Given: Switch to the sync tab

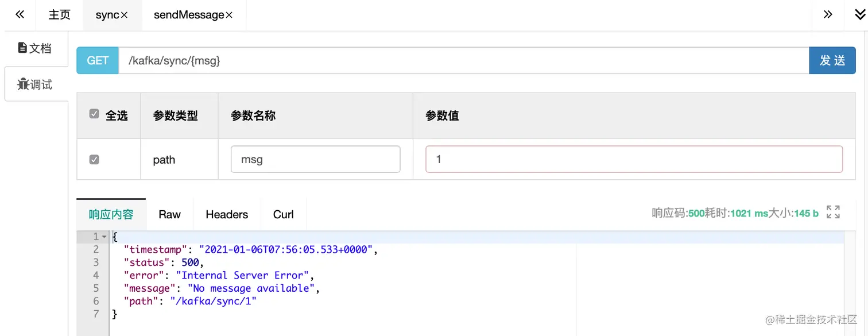Looking at the screenshot, I should pos(107,15).
